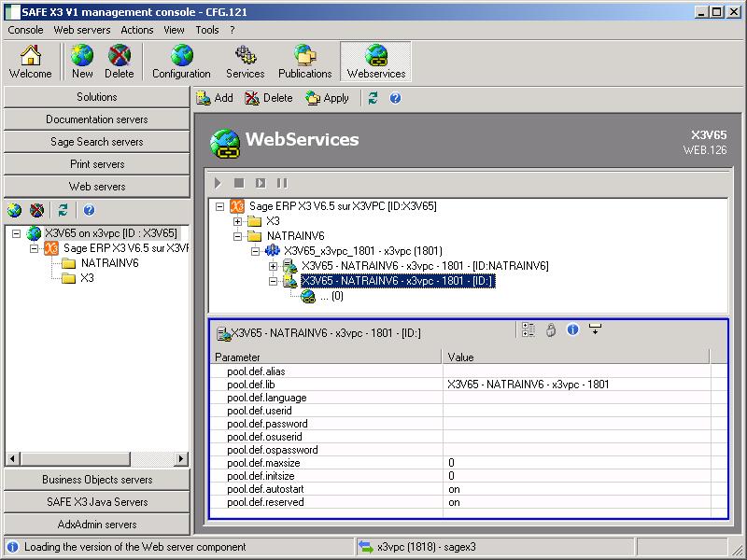Collapse the X3V65_x3vpc_1801 node
Viewport: 747px width, 560px height.
coord(255,251)
